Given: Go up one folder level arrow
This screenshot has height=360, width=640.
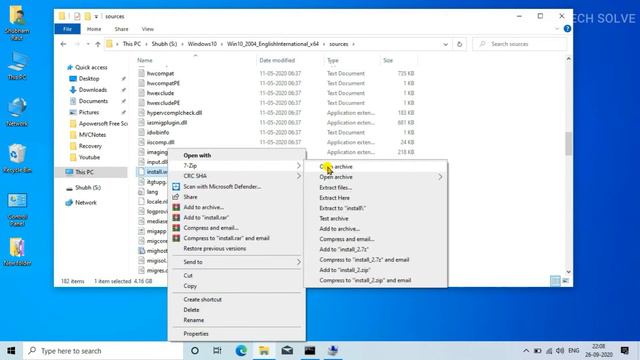Looking at the screenshot, I should click(98, 44).
